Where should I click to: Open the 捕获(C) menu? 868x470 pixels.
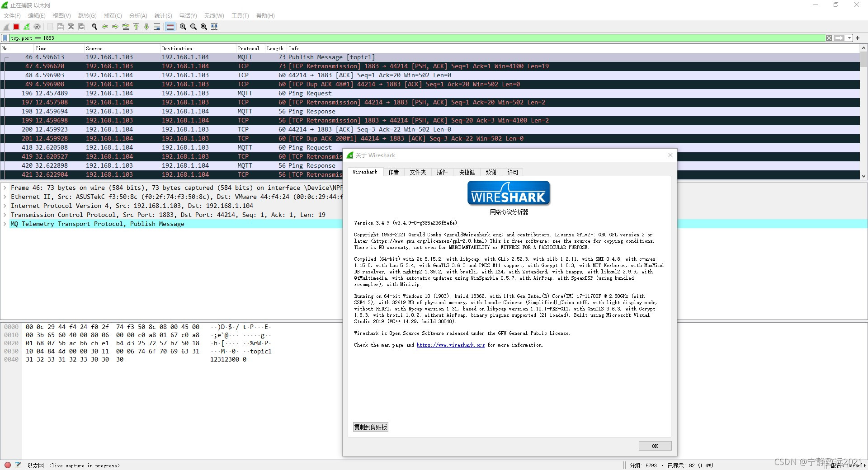[x=113, y=15]
